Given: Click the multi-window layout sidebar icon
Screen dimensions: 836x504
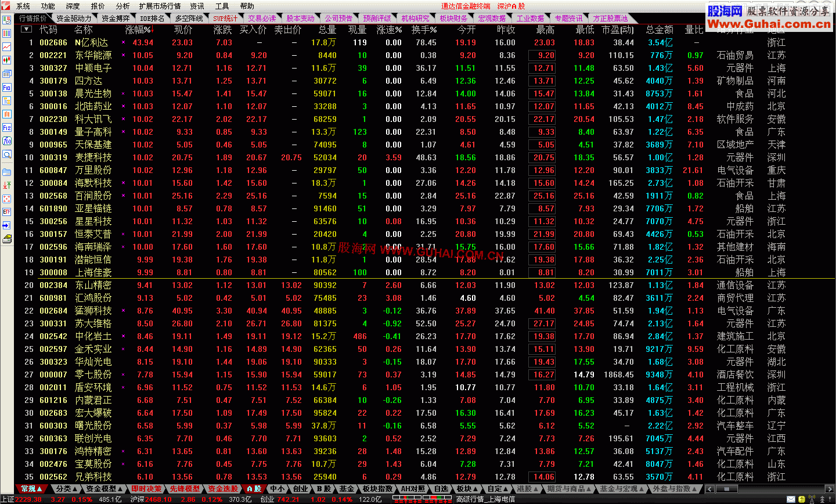Looking at the screenshot, I should coord(7,74).
